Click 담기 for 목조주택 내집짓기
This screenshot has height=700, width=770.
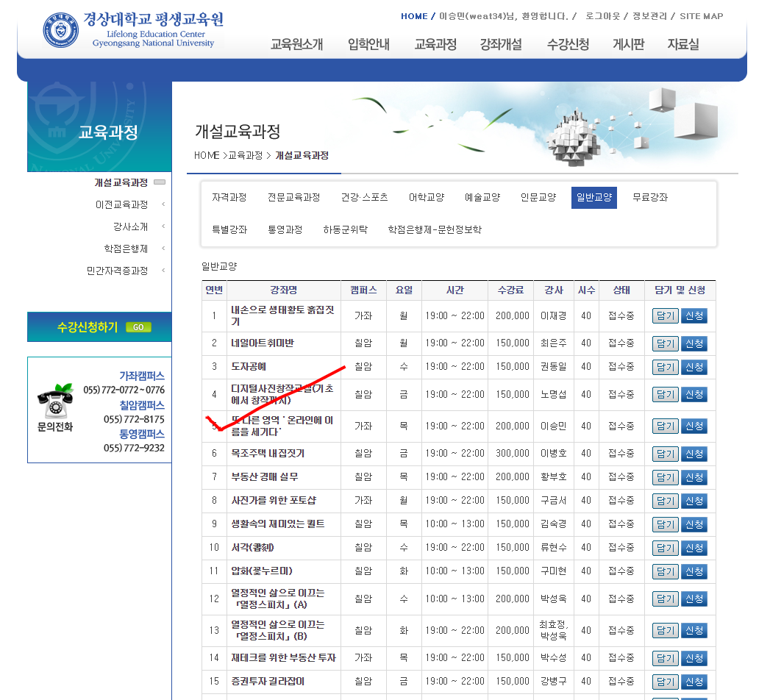click(x=666, y=454)
